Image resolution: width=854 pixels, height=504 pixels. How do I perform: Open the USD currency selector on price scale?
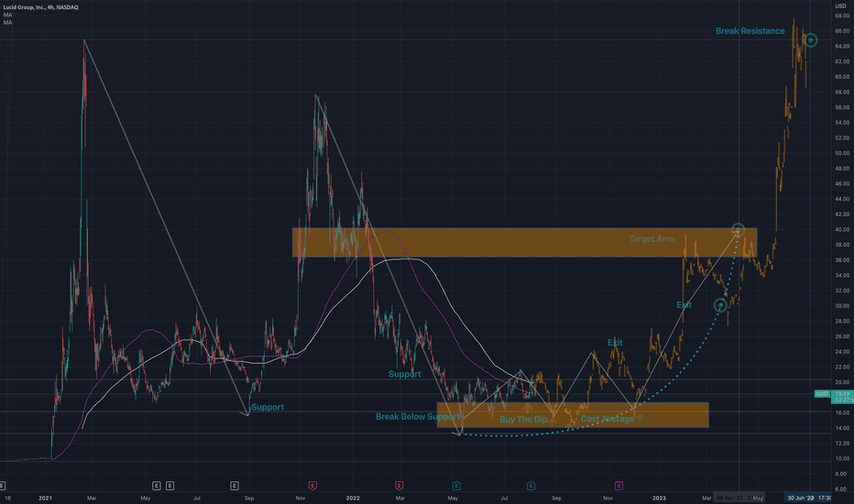coord(841,6)
